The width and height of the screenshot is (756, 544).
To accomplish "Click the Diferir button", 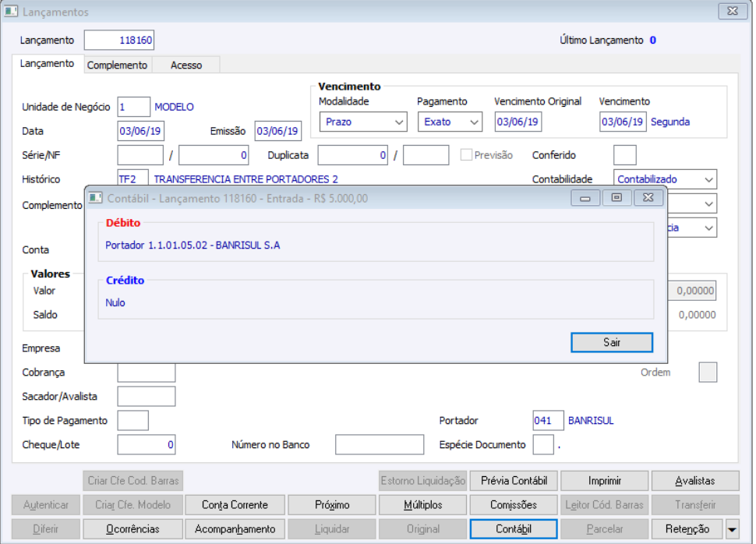I will [x=46, y=529].
